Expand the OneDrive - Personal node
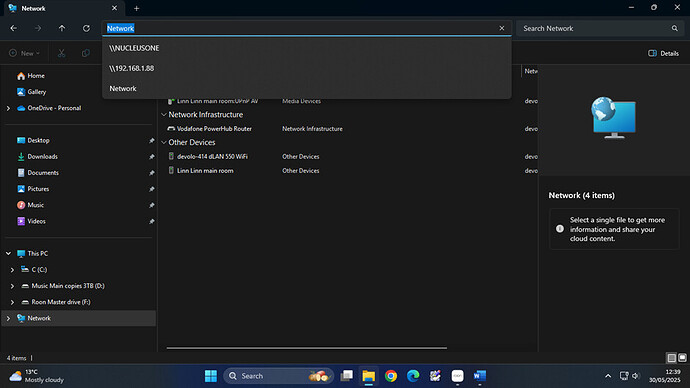The width and height of the screenshot is (690, 388). coord(8,108)
